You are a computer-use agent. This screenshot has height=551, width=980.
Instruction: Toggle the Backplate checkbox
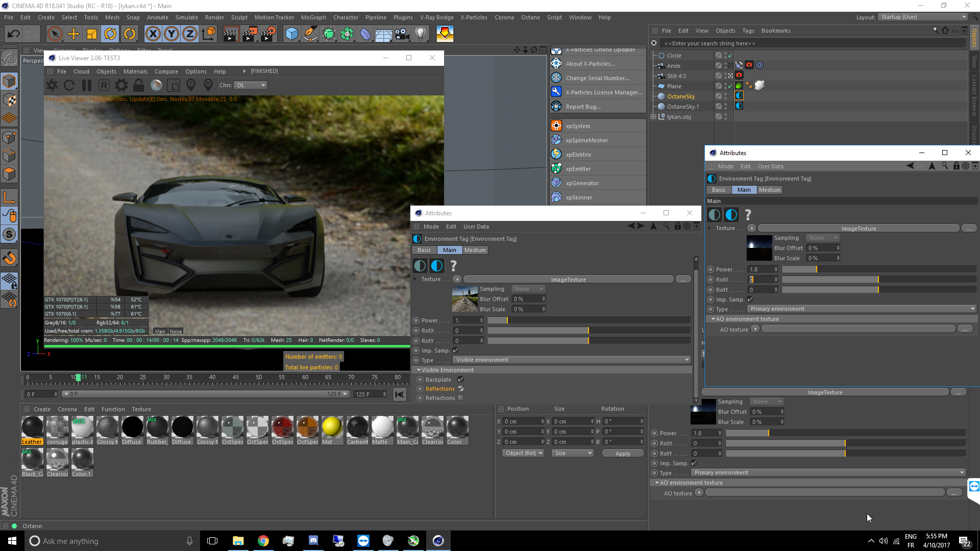click(x=460, y=380)
